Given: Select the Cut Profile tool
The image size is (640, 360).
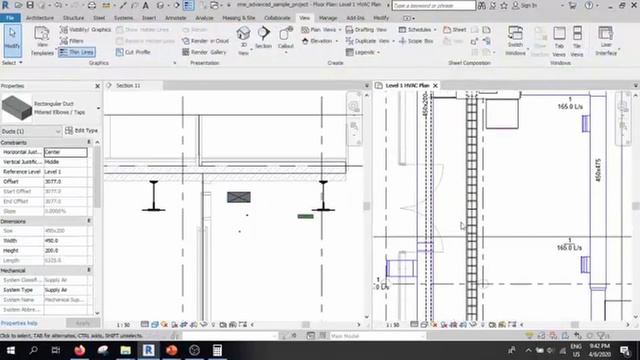Looking at the screenshot, I should (133, 52).
